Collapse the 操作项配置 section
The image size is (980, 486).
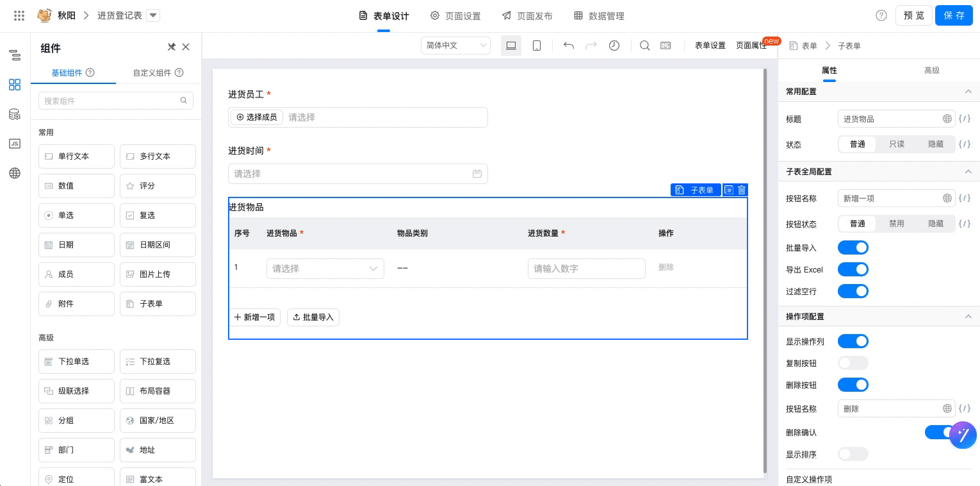(x=968, y=317)
